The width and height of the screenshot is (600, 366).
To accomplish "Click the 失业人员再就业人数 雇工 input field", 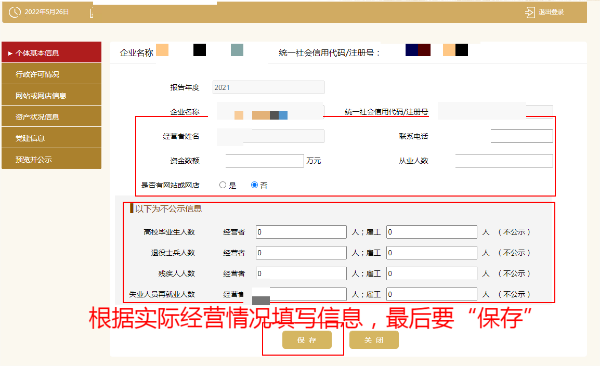I will click(x=432, y=294).
